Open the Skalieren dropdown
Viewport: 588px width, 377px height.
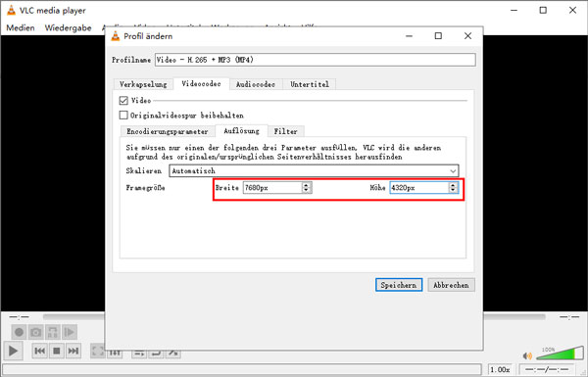click(x=314, y=171)
